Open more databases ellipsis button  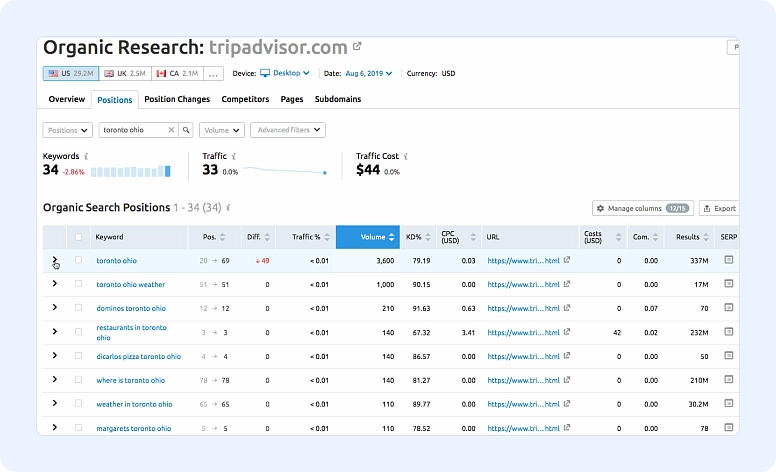coord(213,73)
